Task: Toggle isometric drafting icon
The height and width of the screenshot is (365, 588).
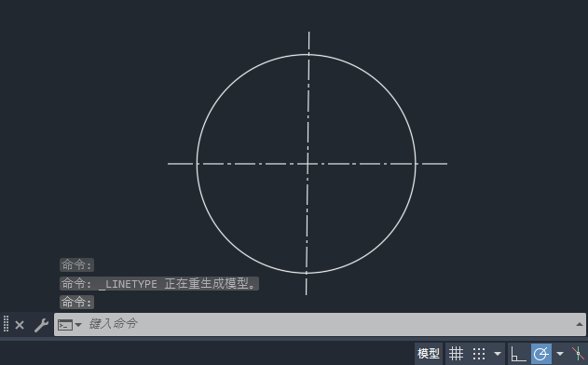Action: 579,354
